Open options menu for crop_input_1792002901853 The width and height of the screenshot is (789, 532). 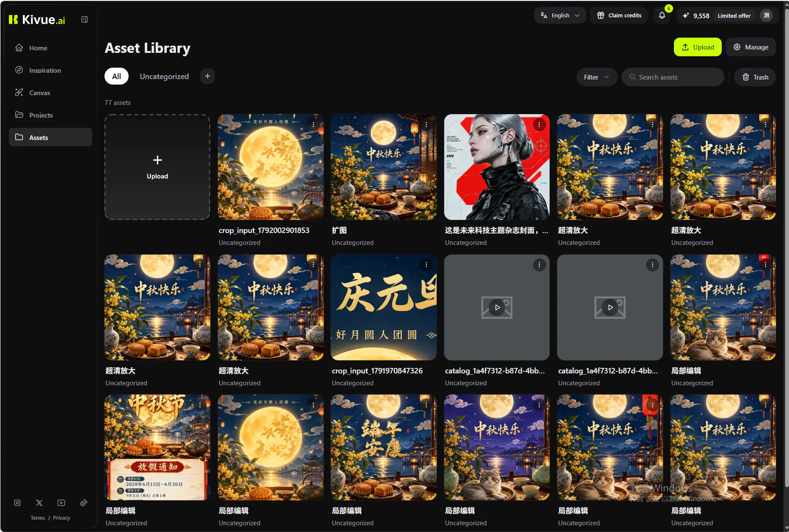313,125
